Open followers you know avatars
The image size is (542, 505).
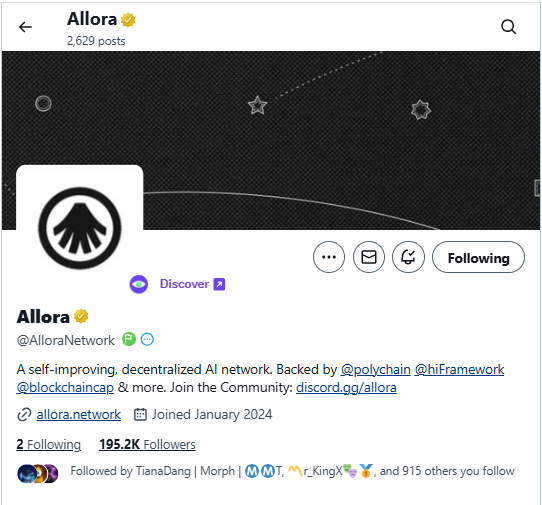[38, 473]
